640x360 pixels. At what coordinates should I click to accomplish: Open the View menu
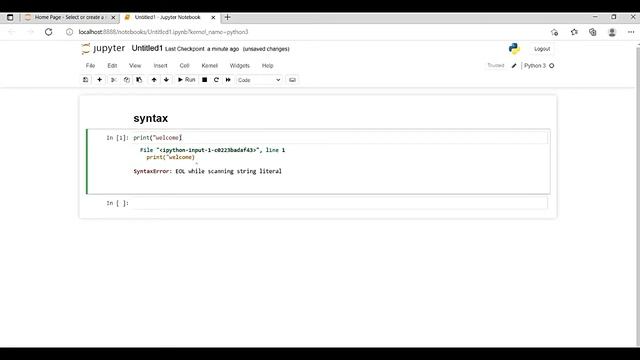pos(135,66)
